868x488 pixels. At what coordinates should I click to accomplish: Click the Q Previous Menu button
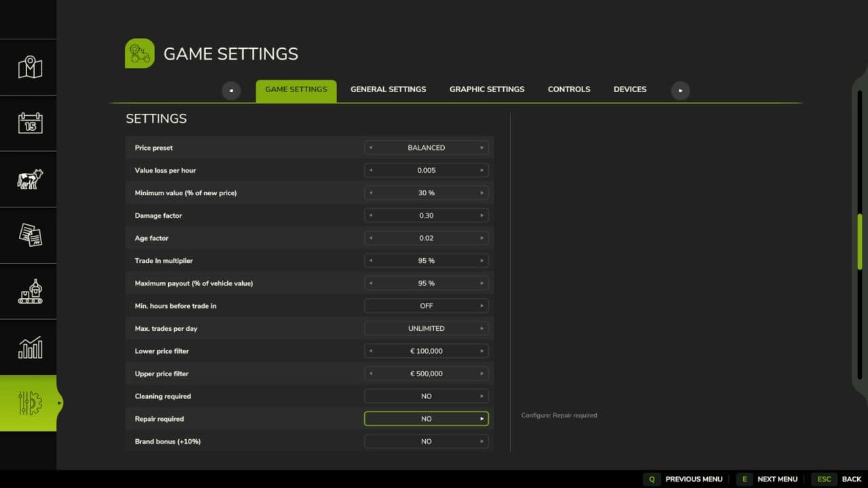click(683, 479)
